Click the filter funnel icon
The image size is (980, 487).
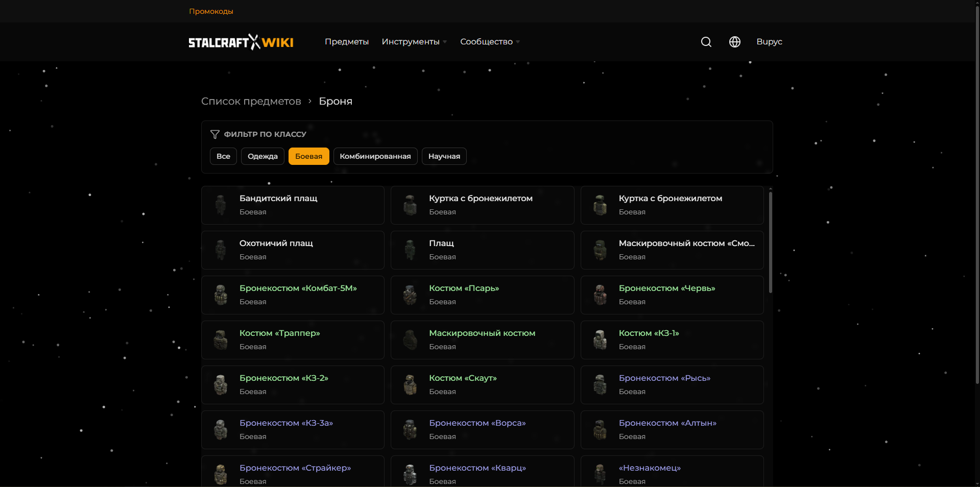(213, 134)
